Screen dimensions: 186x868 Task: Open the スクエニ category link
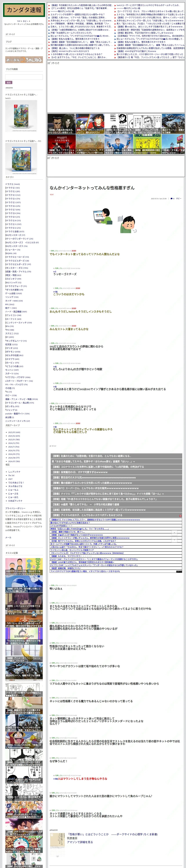pos(12,334)
